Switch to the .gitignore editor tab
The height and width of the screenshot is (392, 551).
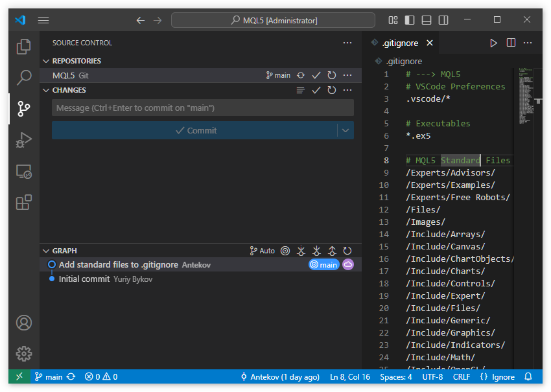click(x=400, y=43)
